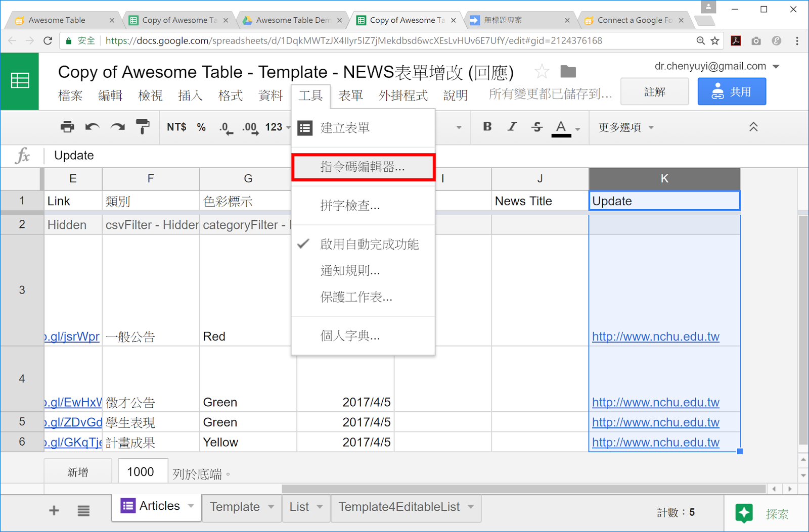
Task: Toggle strikethrough formatting
Action: (x=537, y=127)
